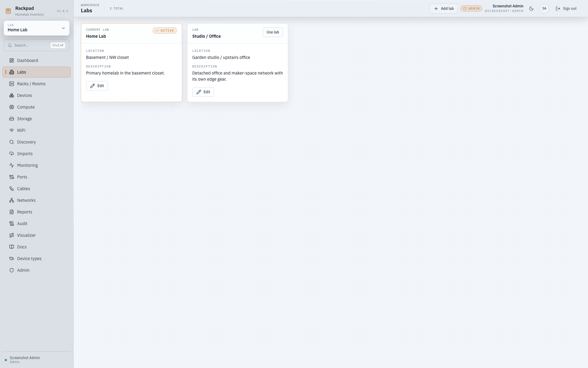Screen dimensions: 588x368
Task: Click the WiFi signal icon
Action: coord(12,130)
